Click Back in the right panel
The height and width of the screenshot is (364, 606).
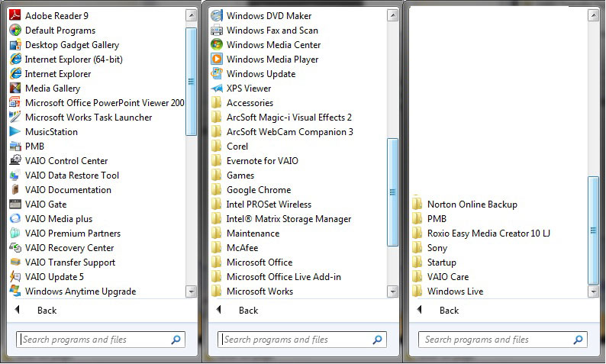(x=449, y=311)
